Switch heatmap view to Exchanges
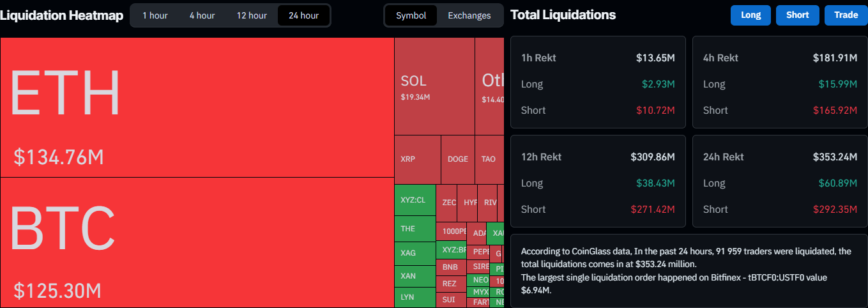Screen dimensions: 868x308 469,15
